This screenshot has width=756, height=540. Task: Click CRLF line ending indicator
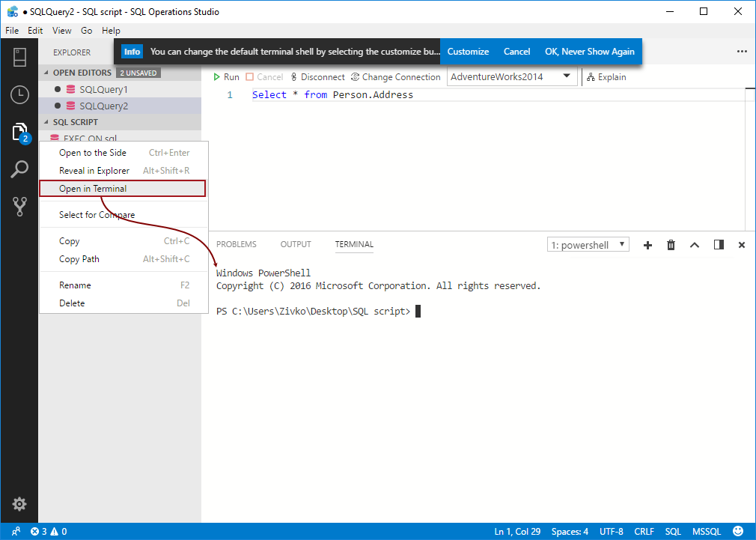click(x=644, y=531)
